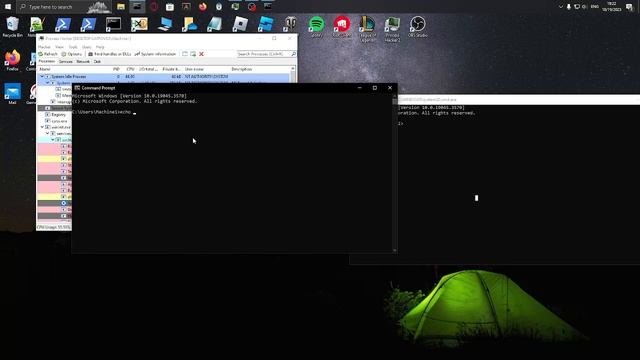
Task: Click the background cmd.exe window title bar
Action: [518, 100]
